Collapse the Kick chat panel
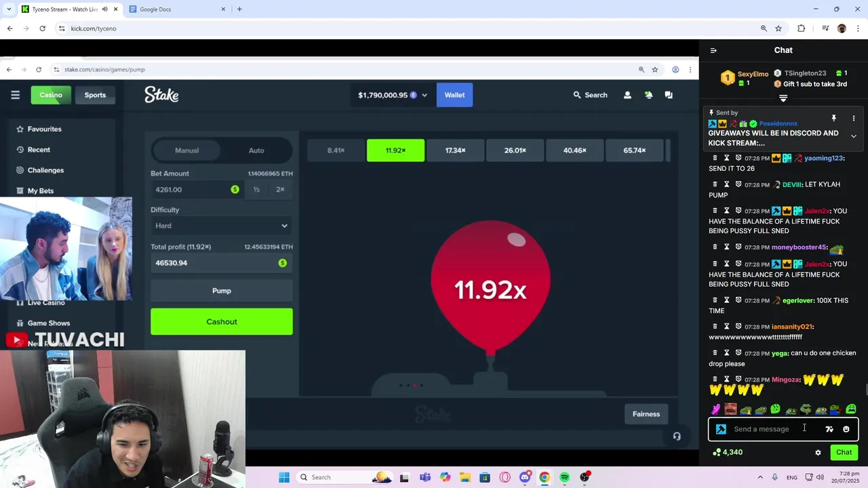The width and height of the screenshot is (868, 488). 713,50
